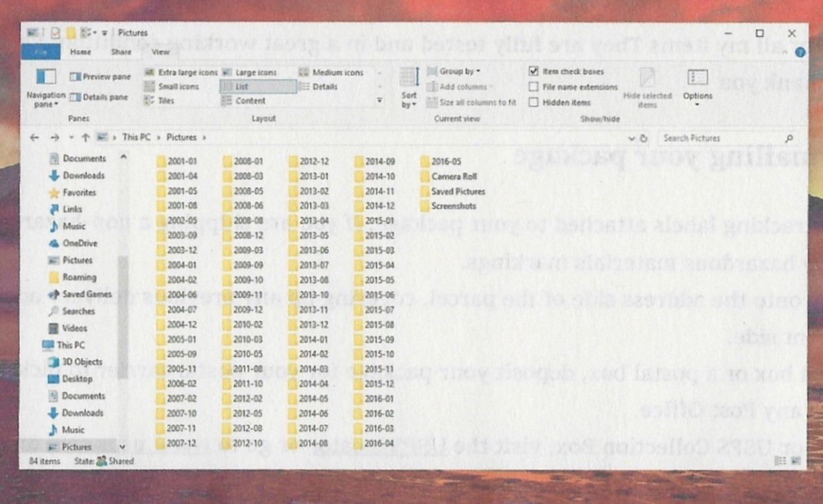
Task: Open the Help question mark icon
Action: coord(800,52)
